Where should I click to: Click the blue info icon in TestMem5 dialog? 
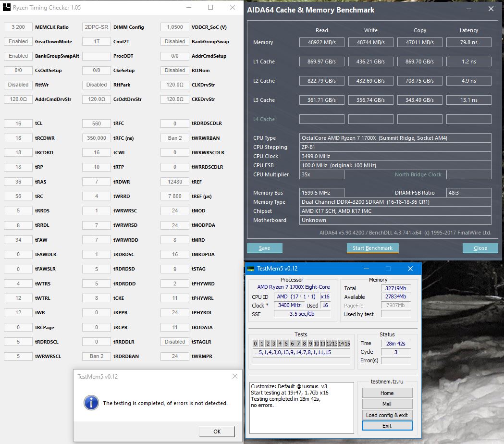tap(91, 403)
